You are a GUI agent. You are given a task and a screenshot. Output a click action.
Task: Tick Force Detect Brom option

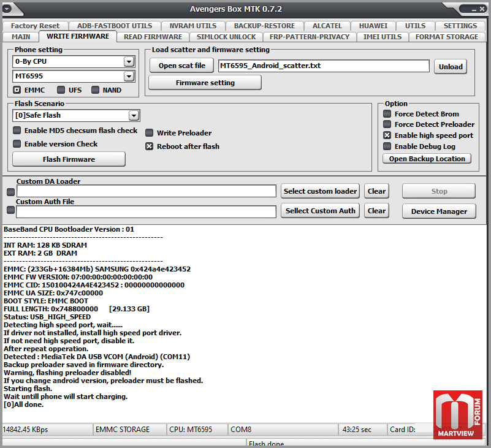387,113
